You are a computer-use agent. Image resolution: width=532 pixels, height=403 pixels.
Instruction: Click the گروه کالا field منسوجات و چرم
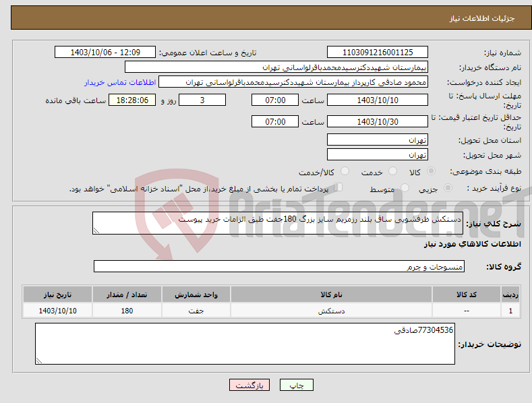[279, 267]
